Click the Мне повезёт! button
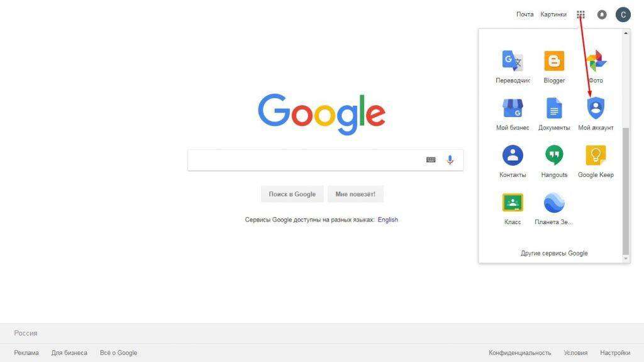This screenshot has width=644, height=362. pyautogui.click(x=355, y=194)
